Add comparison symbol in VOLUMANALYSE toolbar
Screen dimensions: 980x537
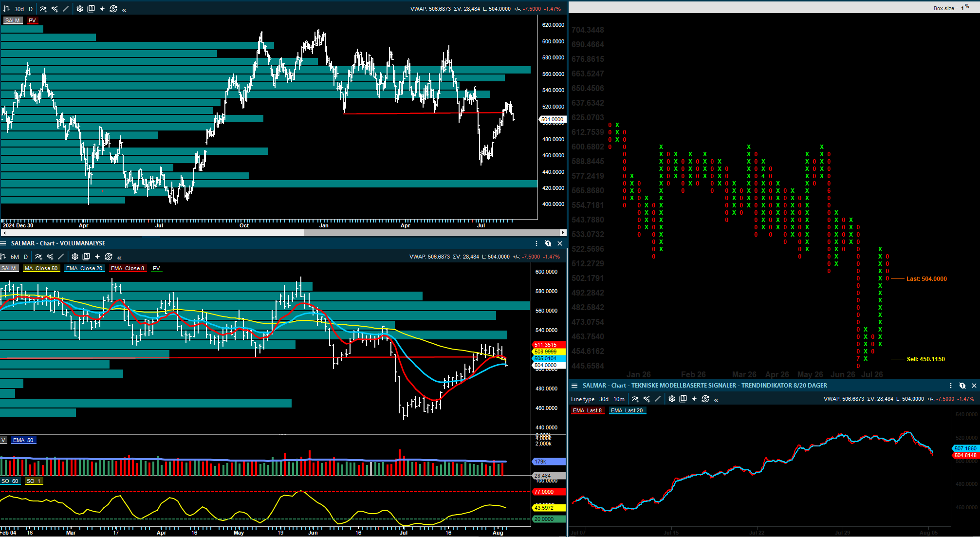click(x=50, y=257)
